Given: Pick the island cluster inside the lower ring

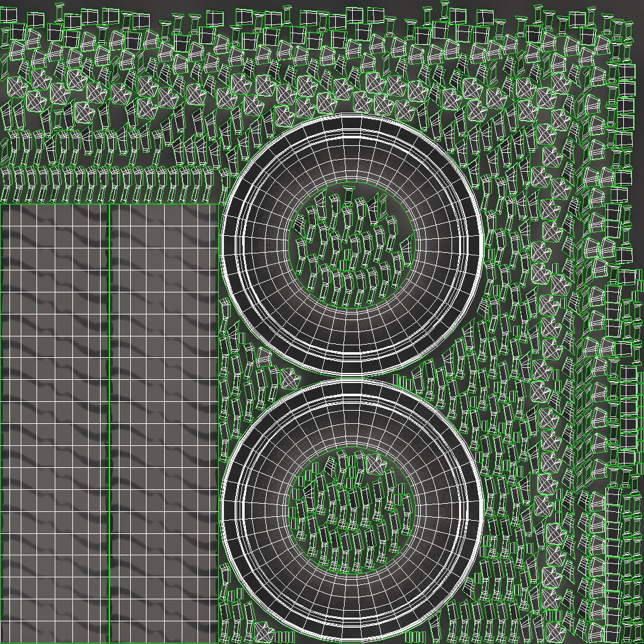Looking at the screenshot, I should point(352,509).
